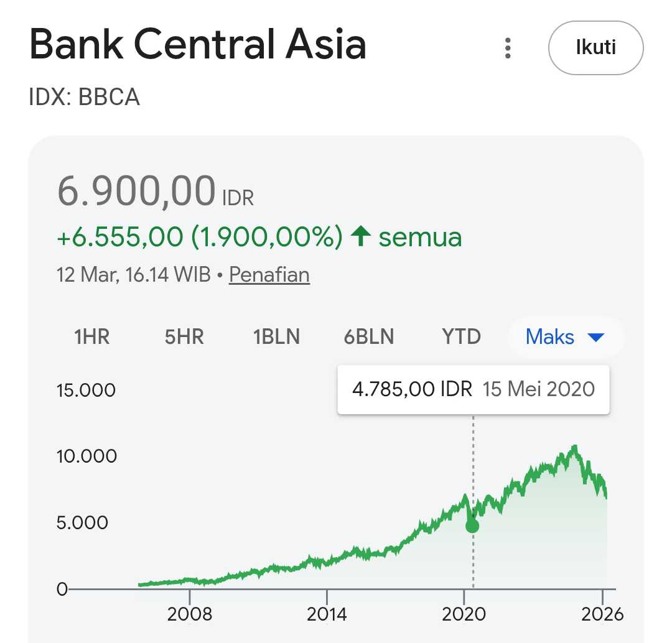The image size is (672, 643).
Task: Select the 5HR time range tab
Action: coord(184,337)
